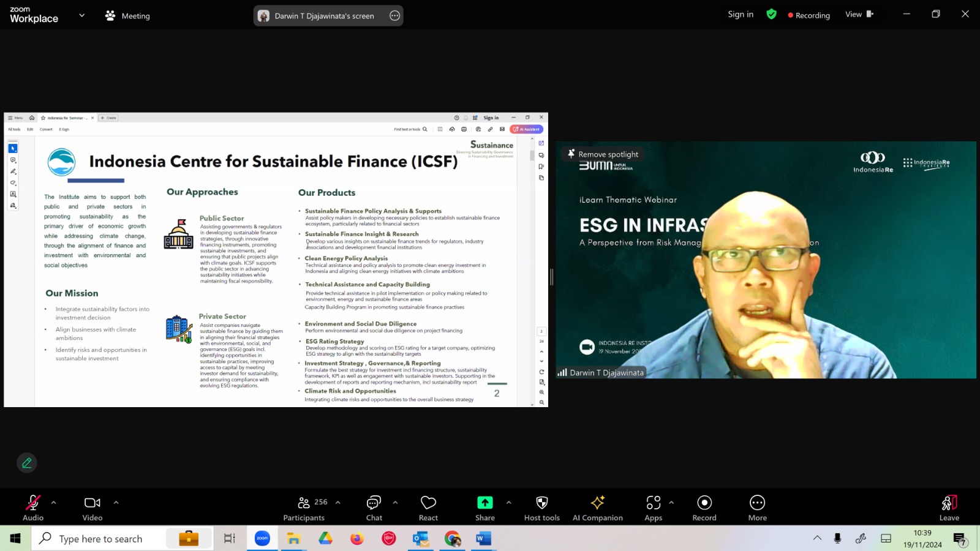Image resolution: width=980 pixels, height=551 pixels.
Task: Click Remove spotlight on Darwin's video
Action: (x=603, y=154)
